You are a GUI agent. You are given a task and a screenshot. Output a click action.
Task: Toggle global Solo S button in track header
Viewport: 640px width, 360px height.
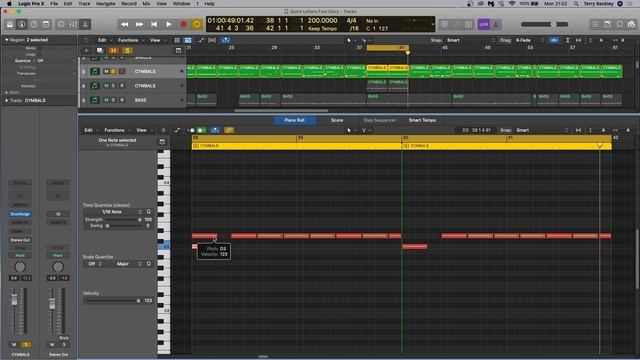pyautogui.click(x=127, y=51)
